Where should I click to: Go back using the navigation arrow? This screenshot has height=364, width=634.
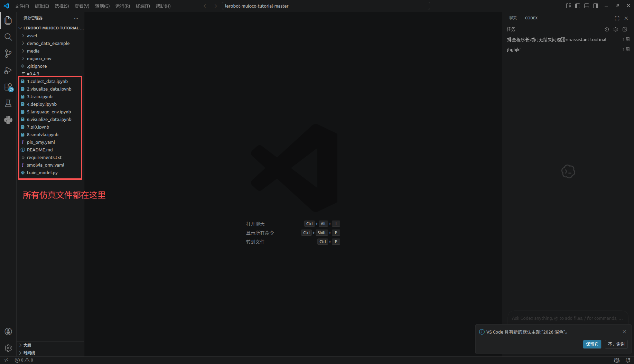coord(206,6)
